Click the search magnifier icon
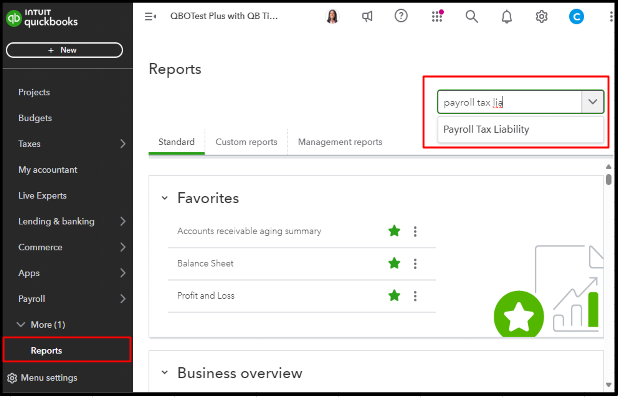This screenshot has height=397, width=618. 472,17
